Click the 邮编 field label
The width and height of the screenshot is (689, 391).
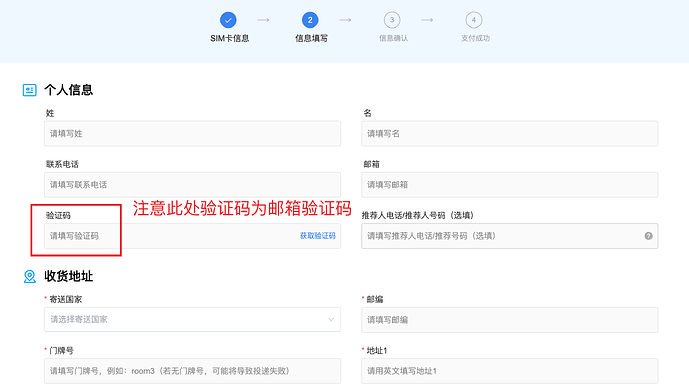point(375,299)
